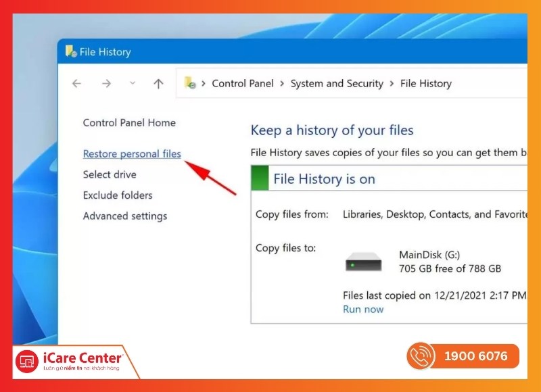Click File History in the address breadcrumb
This screenshot has width=541, height=392.
point(425,84)
